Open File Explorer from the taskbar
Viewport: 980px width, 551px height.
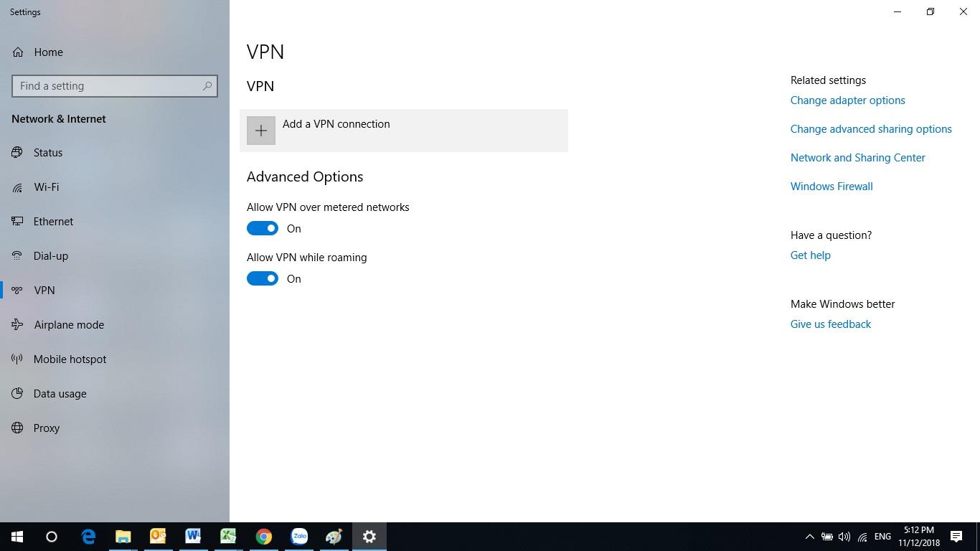pos(123,536)
